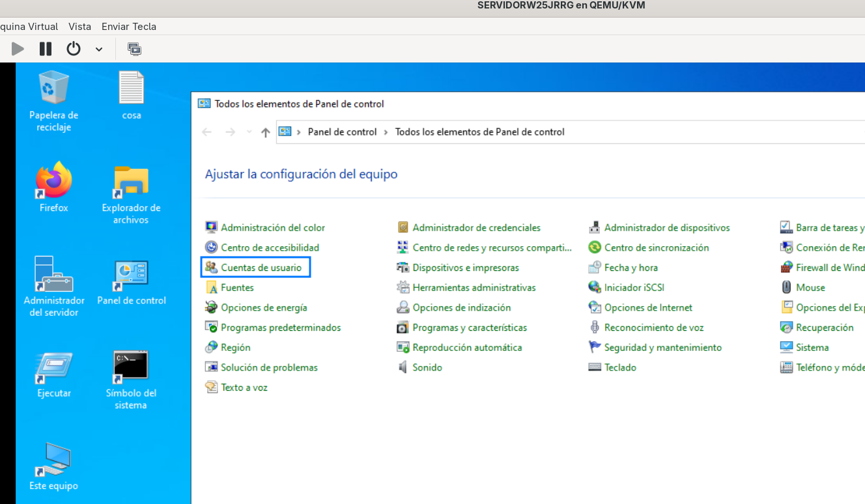Open recent locations dropdown in navigation bar
This screenshot has width=865, height=504.
pos(249,132)
